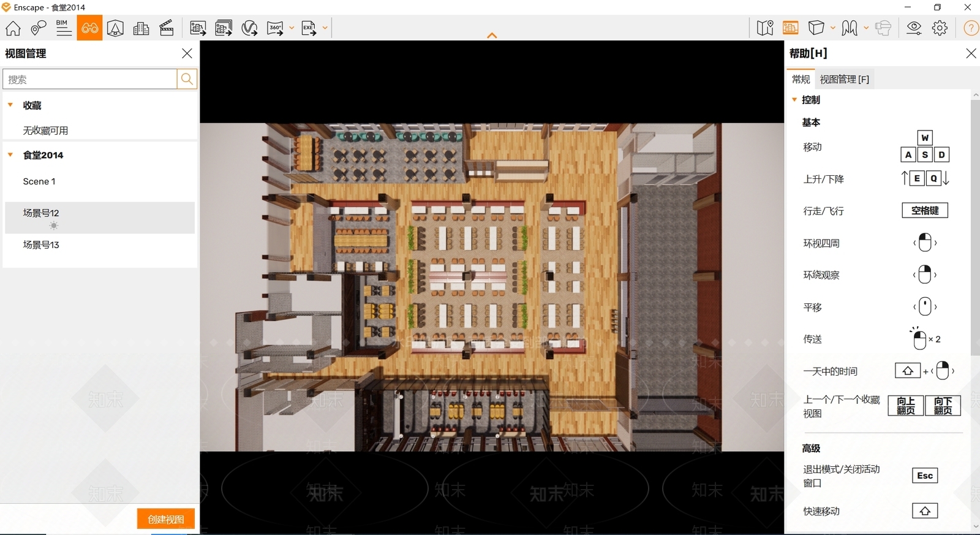Viewport: 980px width, 535px height.
Task: Toggle the view management binoculars button
Action: point(89,28)
